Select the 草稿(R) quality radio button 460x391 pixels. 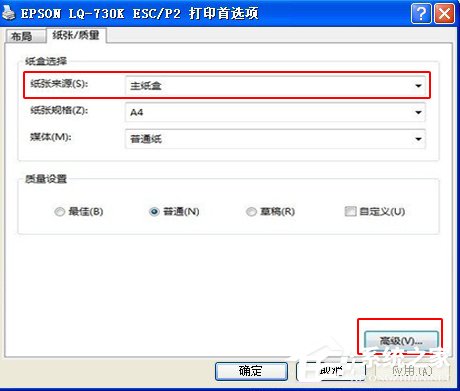(x=251, y=212)
